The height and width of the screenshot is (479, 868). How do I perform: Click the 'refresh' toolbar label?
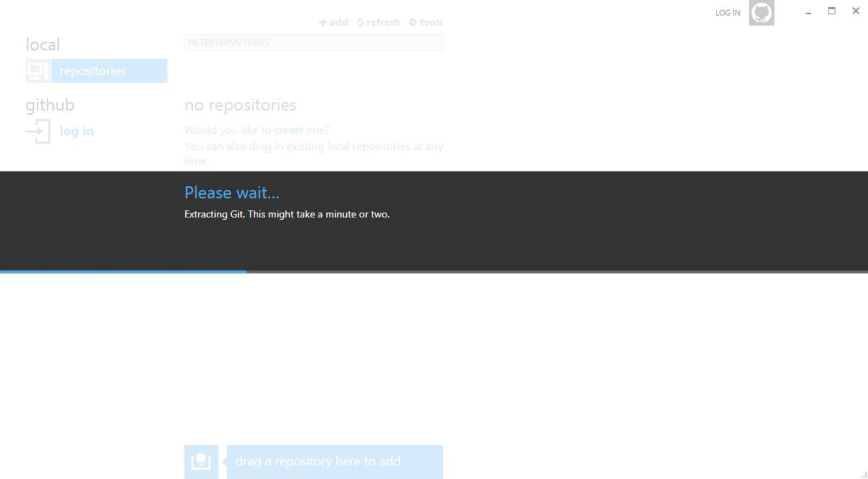[383, 22]
